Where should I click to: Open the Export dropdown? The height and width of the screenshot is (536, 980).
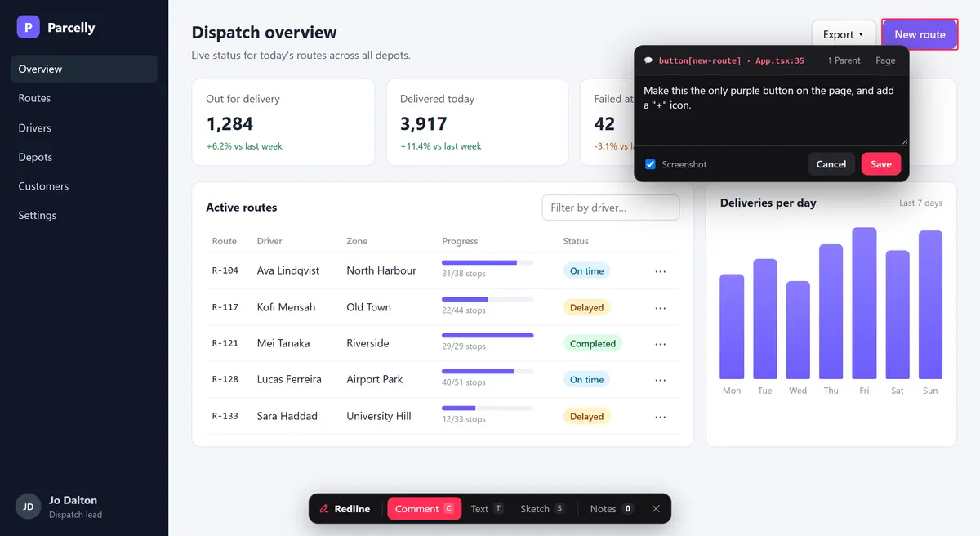point(844,34)
